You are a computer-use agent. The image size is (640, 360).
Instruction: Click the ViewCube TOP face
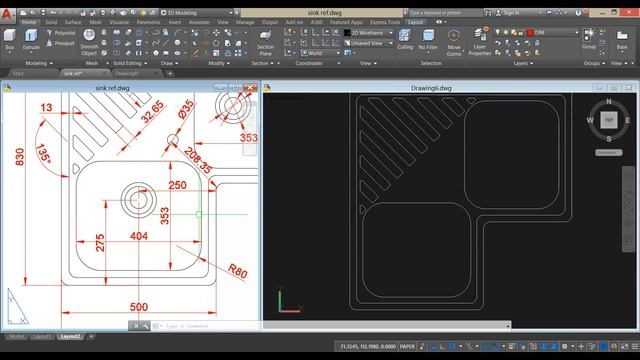point(609,120)
